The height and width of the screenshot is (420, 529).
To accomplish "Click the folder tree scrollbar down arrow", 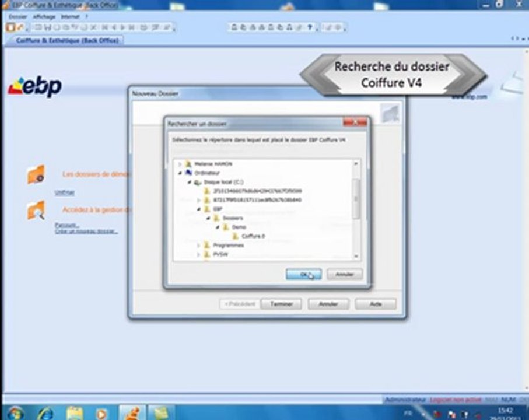I will pos(356,257).
